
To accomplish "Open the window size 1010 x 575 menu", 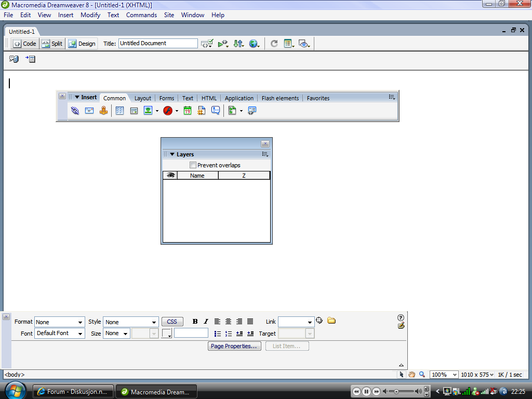I will pyautogui.click(x=477, y=375).
